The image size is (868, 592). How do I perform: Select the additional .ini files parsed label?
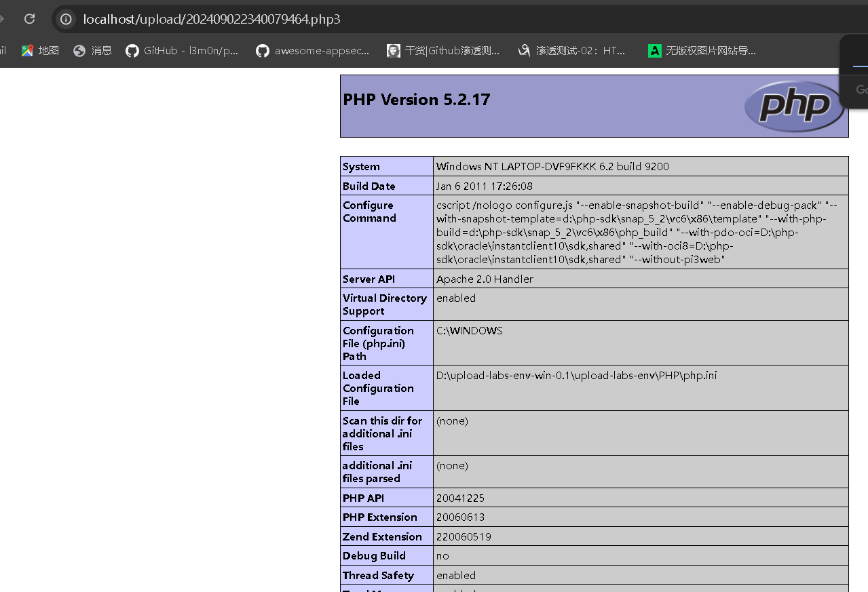tap(377, 472)
